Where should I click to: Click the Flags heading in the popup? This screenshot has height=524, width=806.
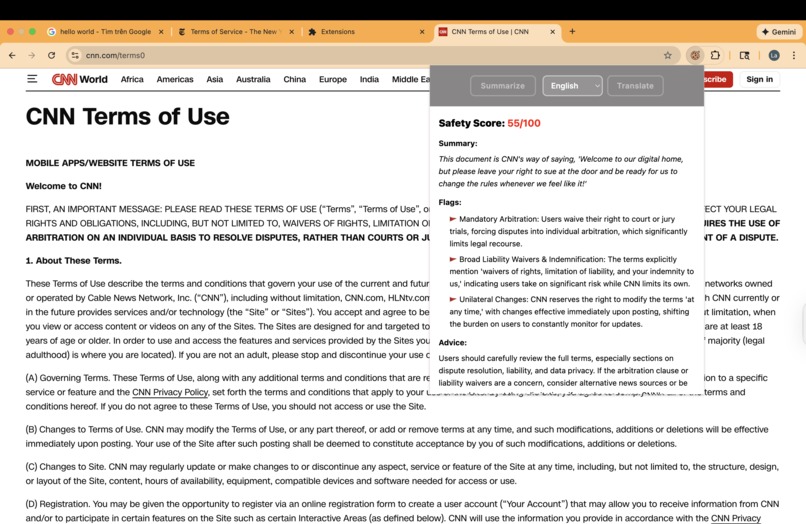coord(450,203)
